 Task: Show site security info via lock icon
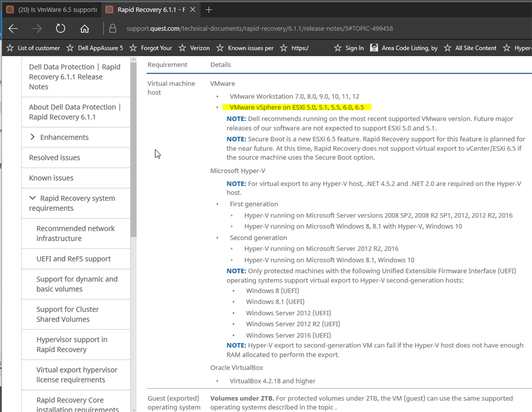pos(113,29)
